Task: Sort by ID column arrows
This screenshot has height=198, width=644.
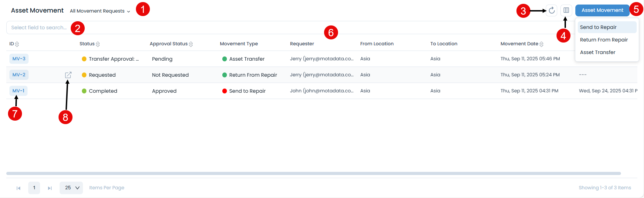Action: [17, 44]
